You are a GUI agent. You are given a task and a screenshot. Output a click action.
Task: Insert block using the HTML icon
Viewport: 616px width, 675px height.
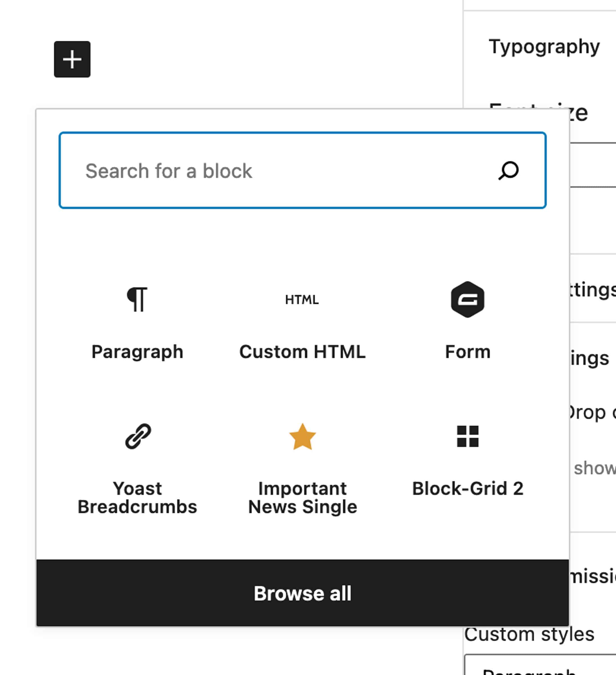302,300
